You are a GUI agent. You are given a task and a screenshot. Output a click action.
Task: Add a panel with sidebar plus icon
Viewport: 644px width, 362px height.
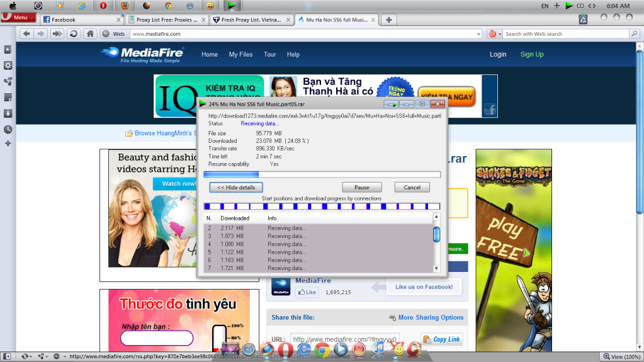coord(8,144)
